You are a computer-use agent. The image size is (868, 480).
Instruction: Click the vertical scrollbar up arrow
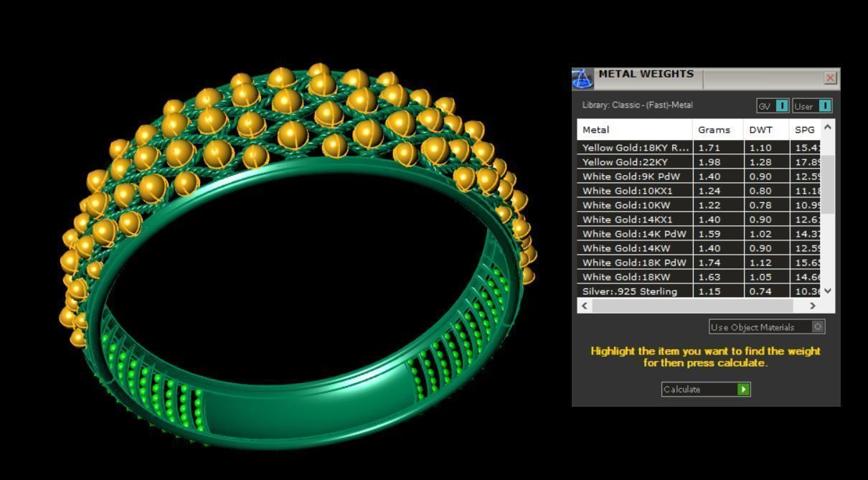[828, 127]
